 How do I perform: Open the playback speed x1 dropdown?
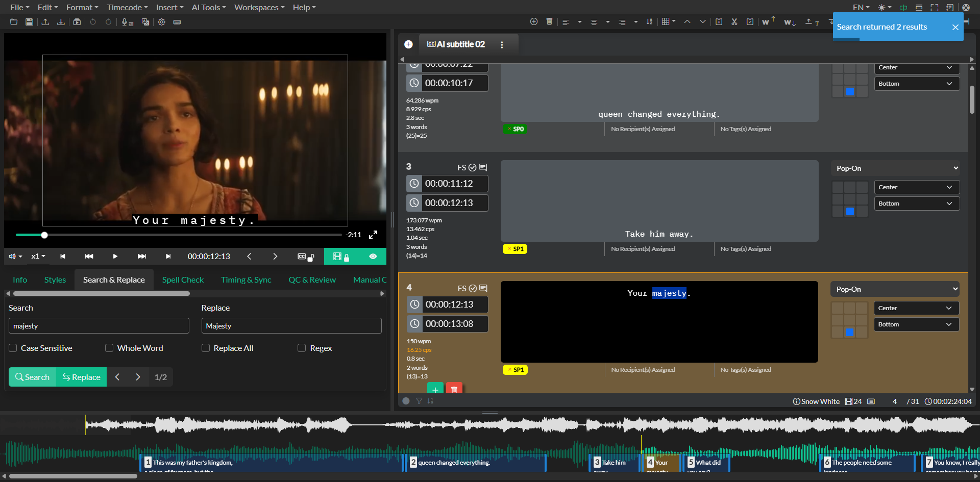[x=38, y=256]
